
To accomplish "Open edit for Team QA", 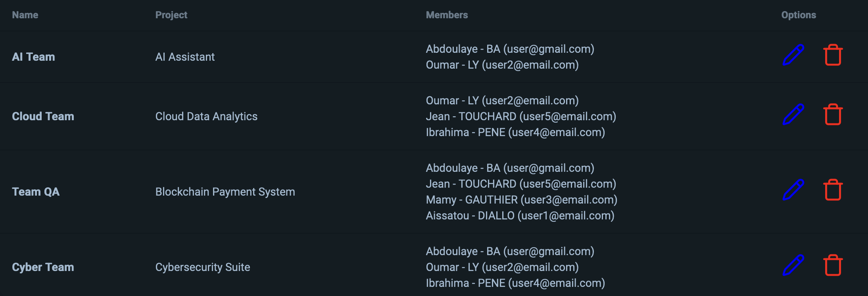I will [x=793, y=190].
